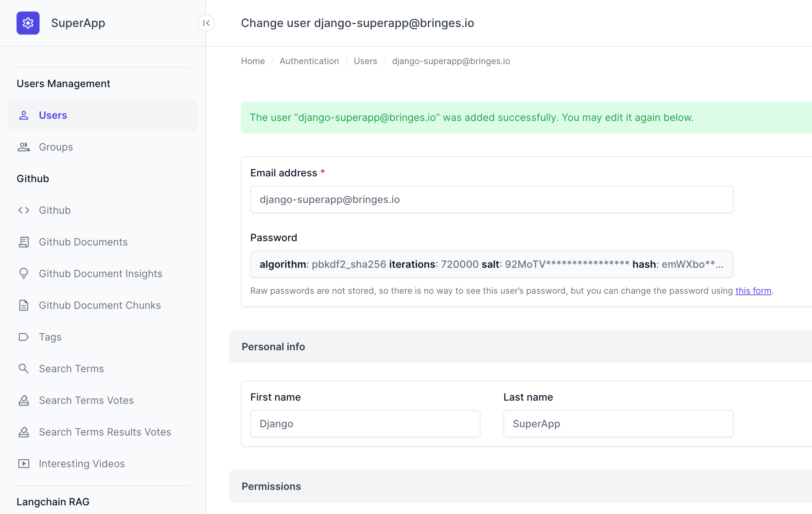The width and height of the screenshot is (812, 514).
Task: Open Github via the code brackets icon
Action: coord(24,210)
